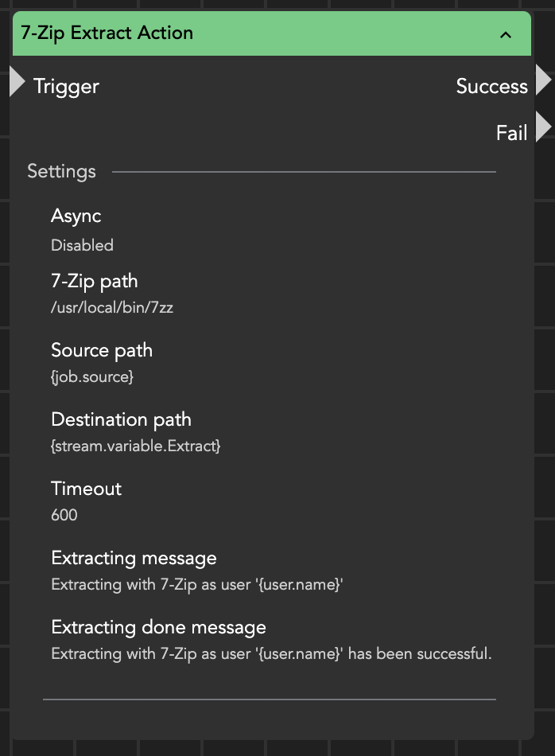
Task: Click the Extracting done message label
Action: 158,627
